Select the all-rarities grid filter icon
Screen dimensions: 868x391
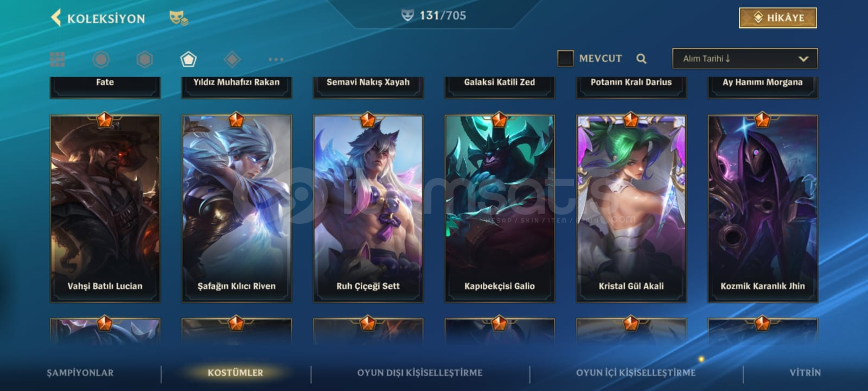(x=57, y=59)
